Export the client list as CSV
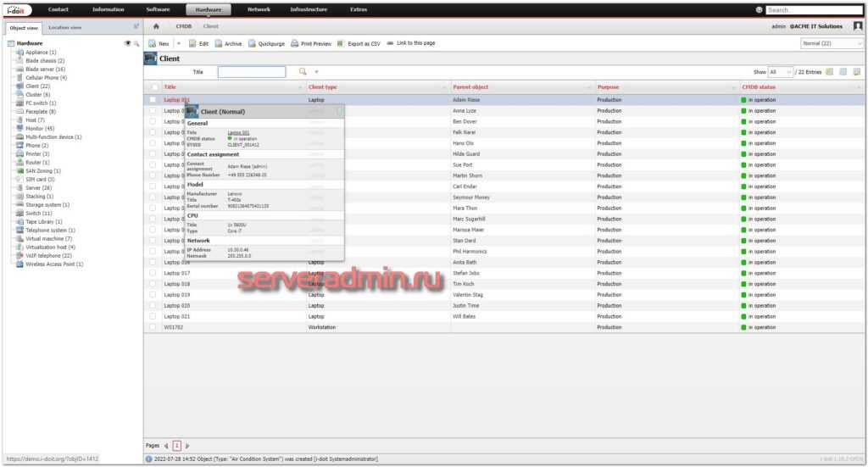The width and height of the screenshot is (868, 467). pos(359,43)
